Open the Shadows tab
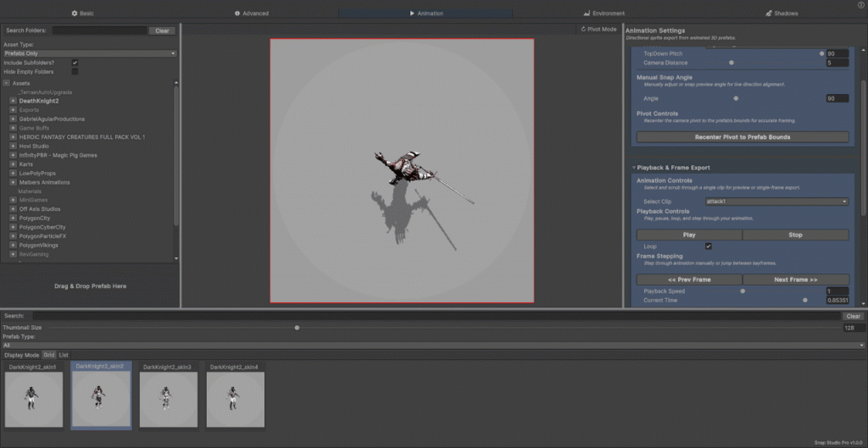868x448 pixels. 781,14
